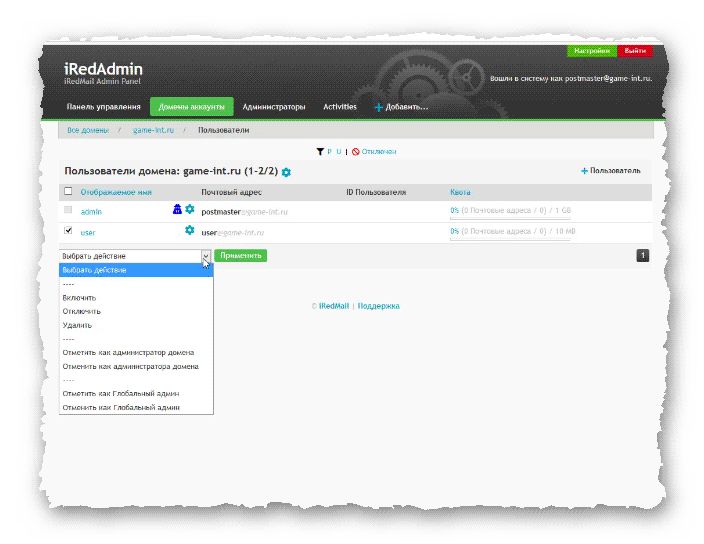Open admin user link
Viewport: 704px width, 544px height.
pos(91,212)
